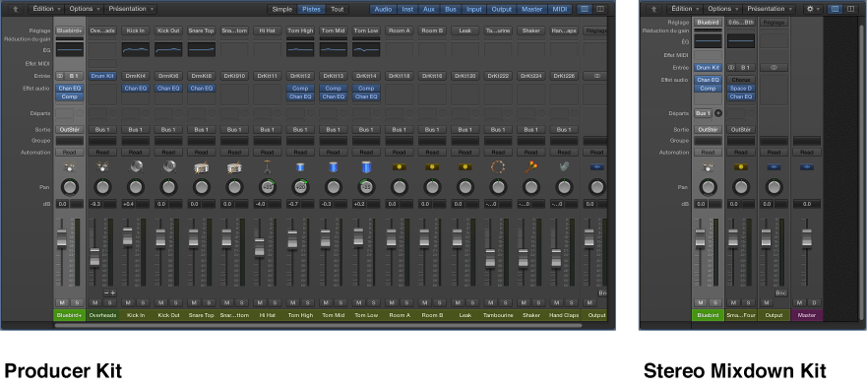Open Édition menu in Producer Kit mixer

click(46, 9)
